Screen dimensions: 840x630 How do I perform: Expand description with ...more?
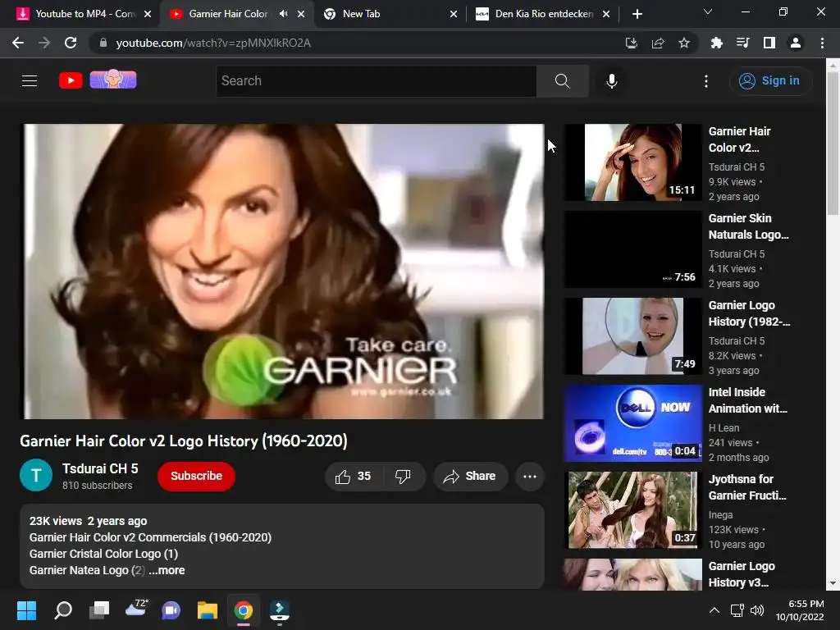pos(167,571)
